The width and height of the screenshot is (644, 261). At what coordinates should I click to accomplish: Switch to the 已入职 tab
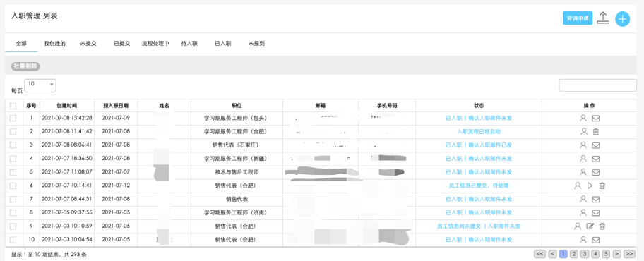click(x=223, y=43)
